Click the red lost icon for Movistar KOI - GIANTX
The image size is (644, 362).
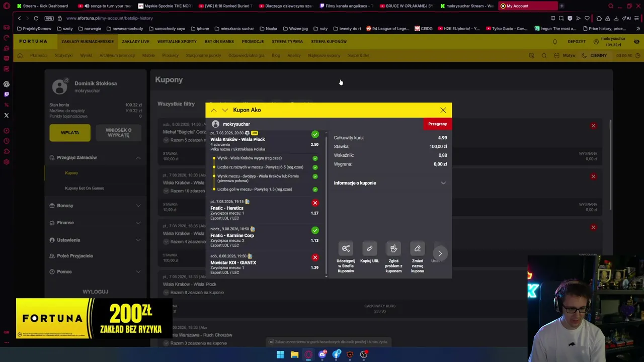coord(315,257)
